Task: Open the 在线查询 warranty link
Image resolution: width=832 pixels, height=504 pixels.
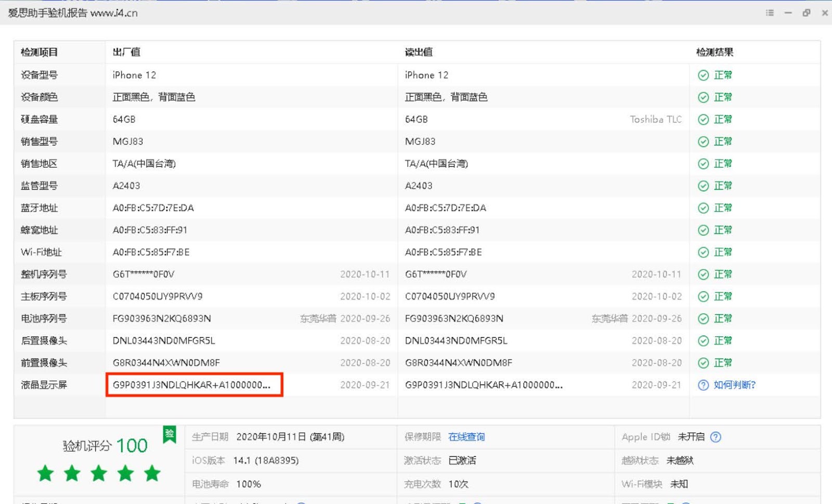Action: tap(466, 437)
